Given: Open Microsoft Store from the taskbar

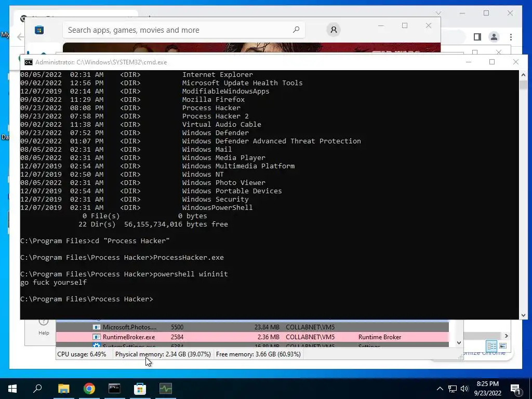Looking at the screenshot, I should point(140,388).
